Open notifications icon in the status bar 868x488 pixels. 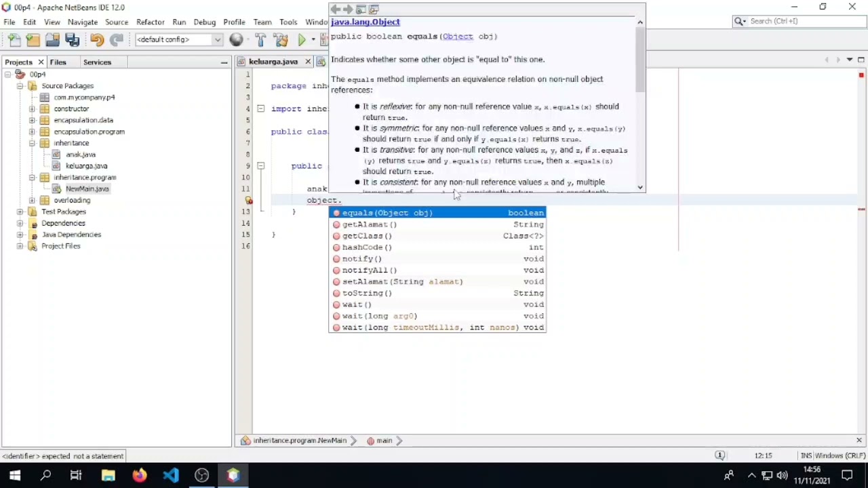[720, 456]
